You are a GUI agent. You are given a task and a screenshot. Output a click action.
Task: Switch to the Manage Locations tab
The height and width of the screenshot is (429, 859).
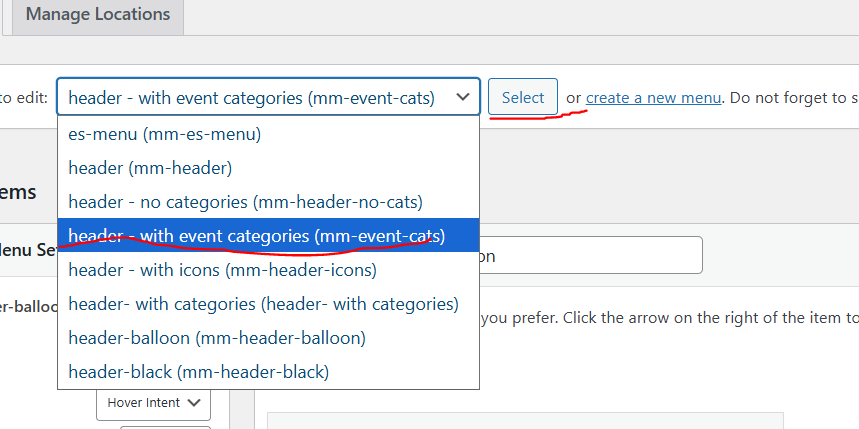coord(98,15)
